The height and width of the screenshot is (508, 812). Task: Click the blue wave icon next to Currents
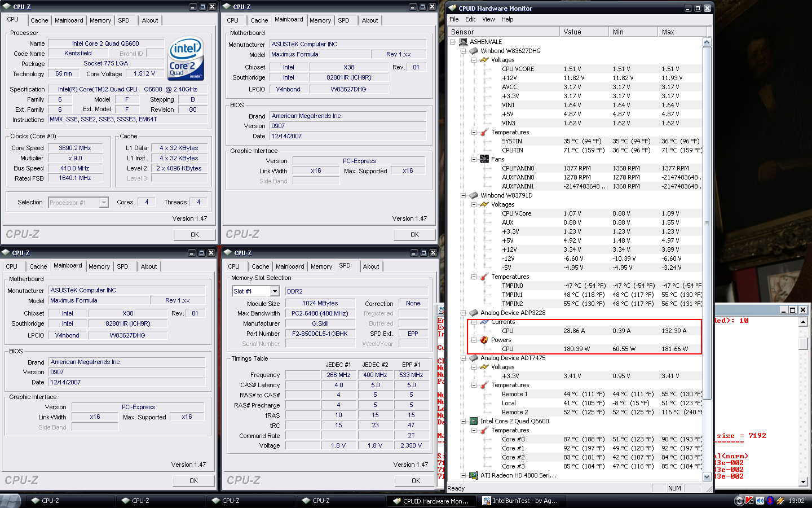484,322
